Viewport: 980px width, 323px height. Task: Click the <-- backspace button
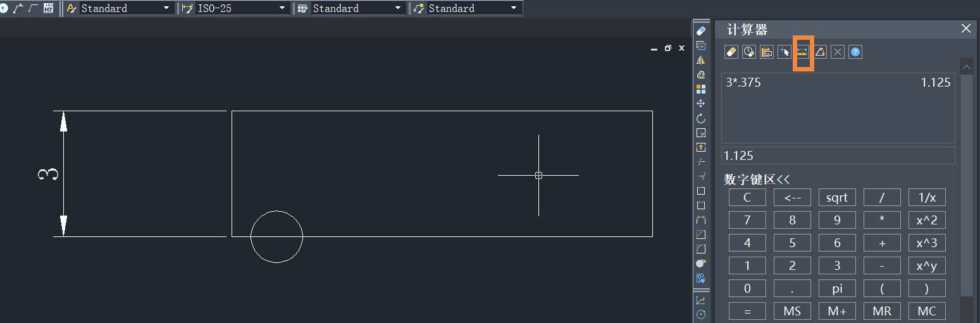(x=792, y=197)
